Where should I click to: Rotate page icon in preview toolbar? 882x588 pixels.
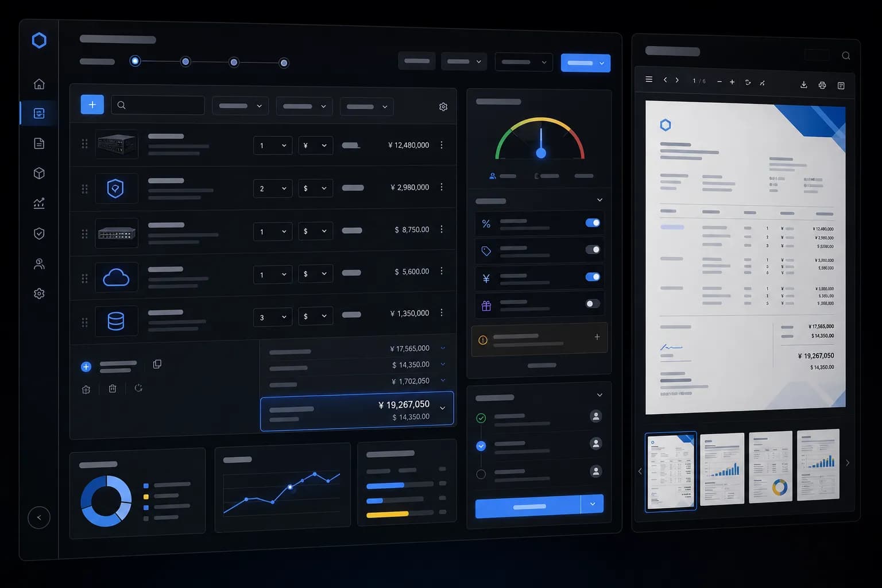748,83
